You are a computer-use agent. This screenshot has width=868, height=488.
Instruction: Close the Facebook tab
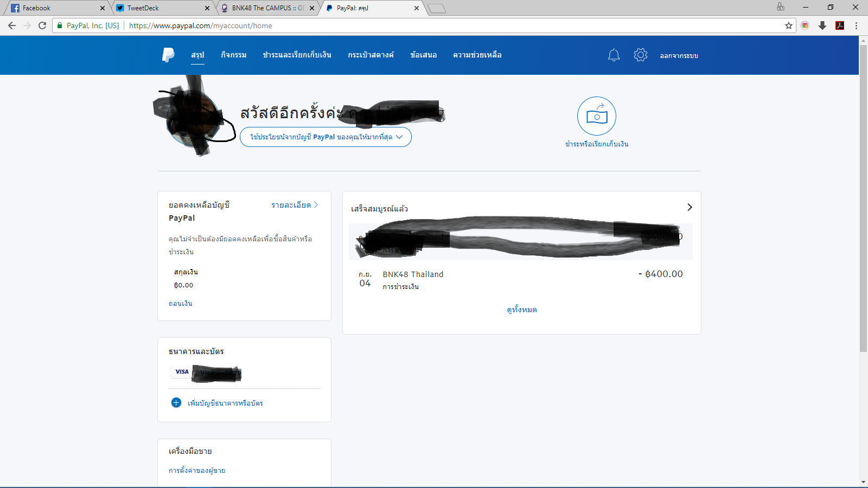(x=102, y=8)
